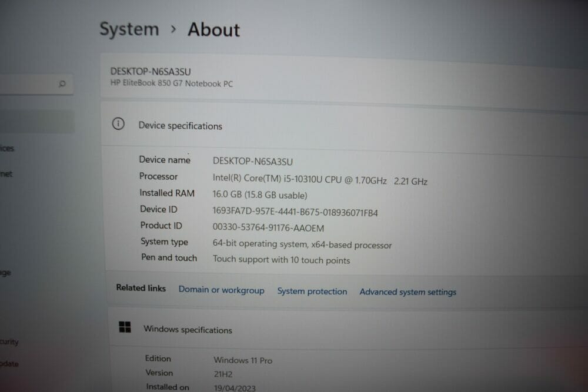This screenshot has height=392, width=588.
Task: Select the Device name value DESKTOP-N6SA3SU
Action: pyautogui.click(x=253, y=162)
